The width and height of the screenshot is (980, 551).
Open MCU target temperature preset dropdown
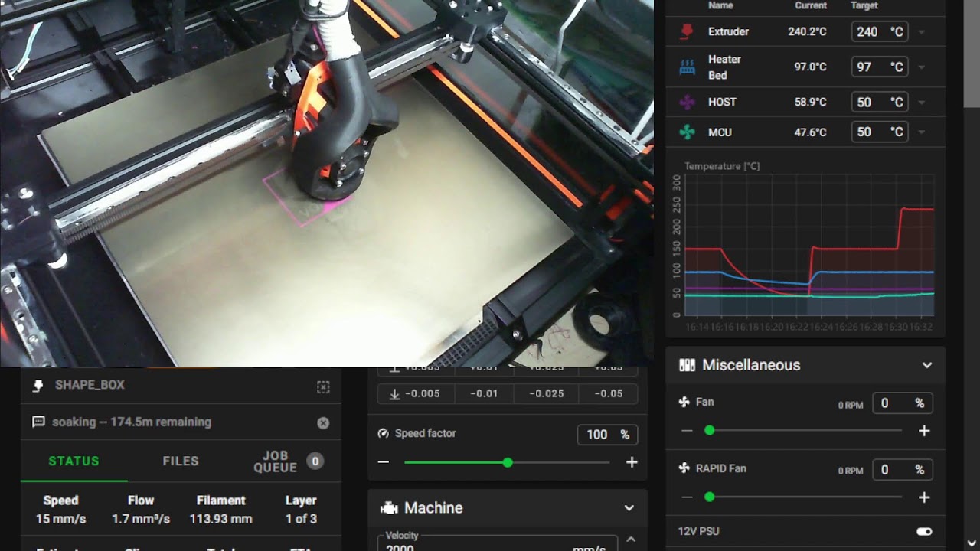[x=921, y=132]
